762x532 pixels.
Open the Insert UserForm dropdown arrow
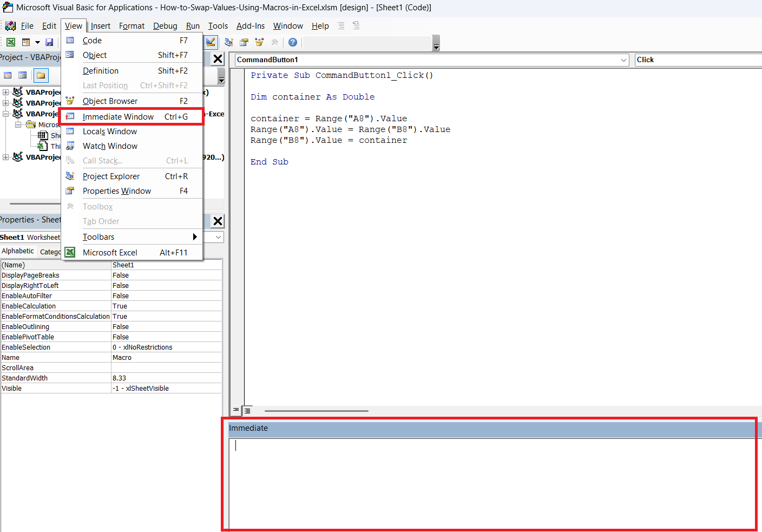point(37,42)
